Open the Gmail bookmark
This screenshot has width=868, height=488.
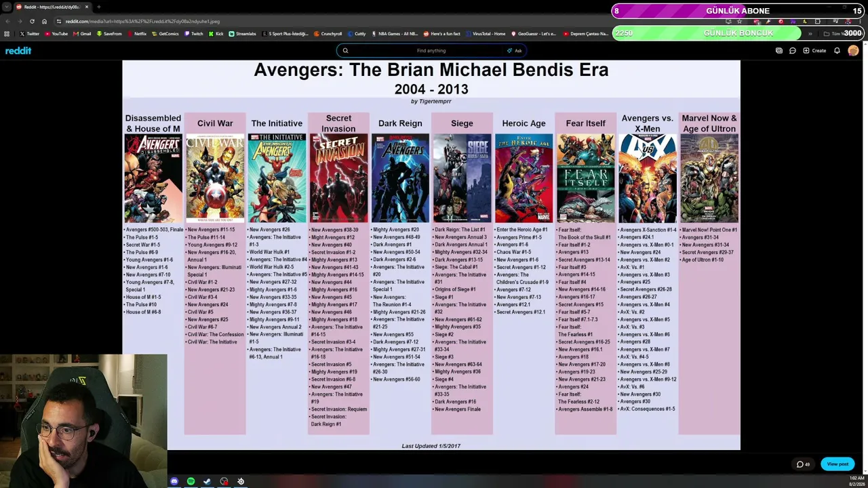click(82, 34)
